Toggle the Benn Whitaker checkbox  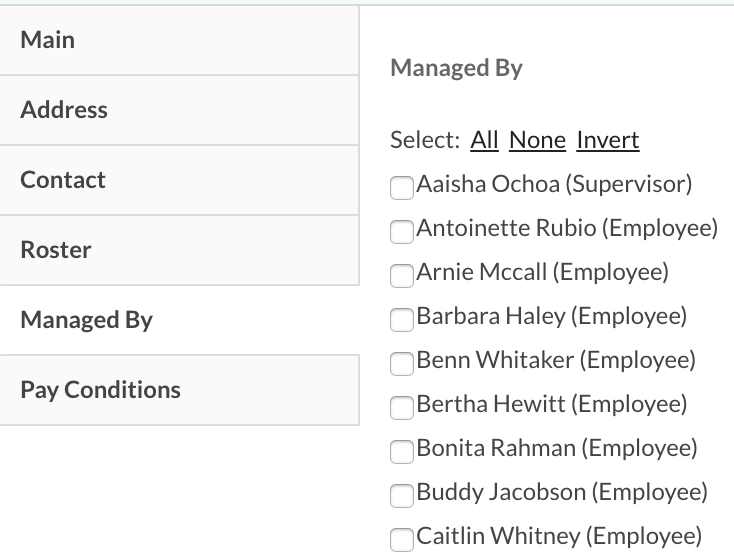(x=401, y=363)
